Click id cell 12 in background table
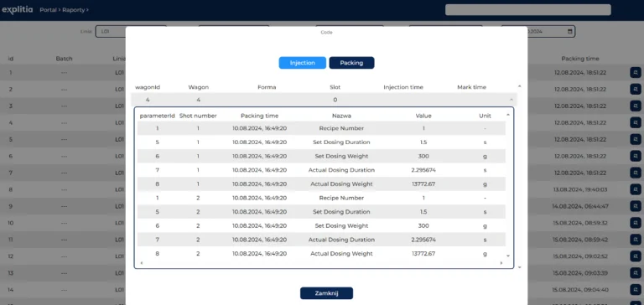This screenshot has width=644, height=305. tap(11, 256)
